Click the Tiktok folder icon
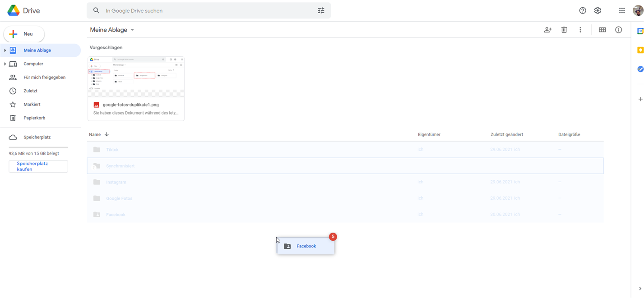 click(x=97, y=150)
